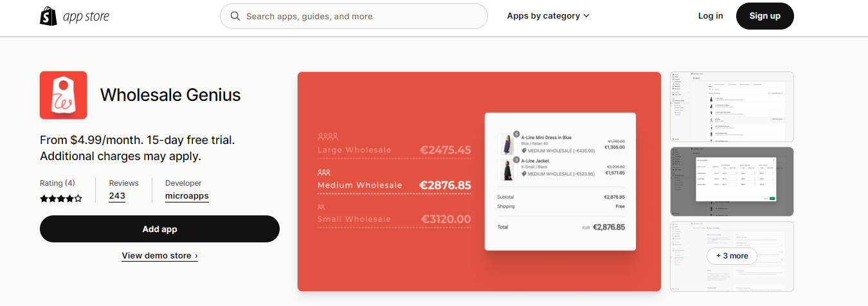This screenshot has height=306, width=868.
Task: Open the second pricing dialog screenshot thumbnail
Action: 732,181
